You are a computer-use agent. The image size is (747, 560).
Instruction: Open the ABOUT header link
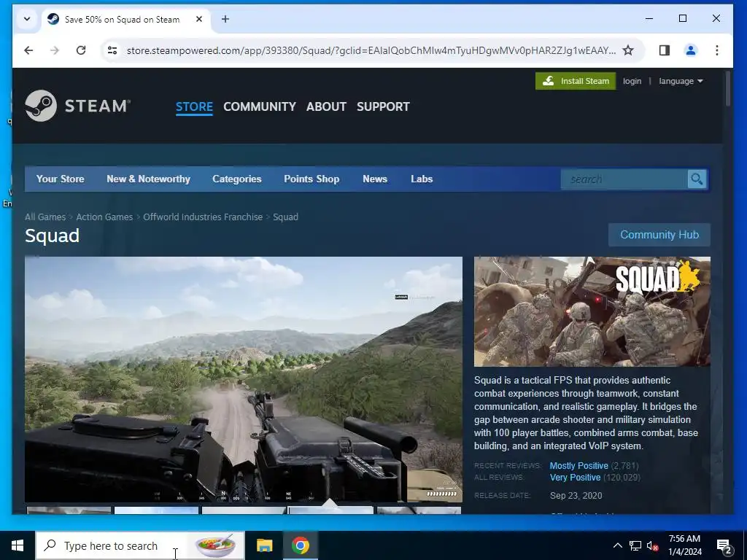click(x=326, y=106)
